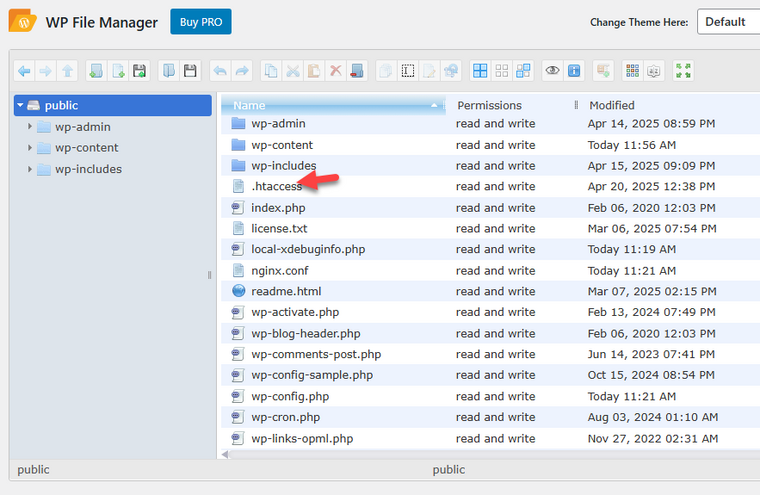
Task: Click the Rename text-cursor icon
Action: pyautogui.click(x=408, y=71)
